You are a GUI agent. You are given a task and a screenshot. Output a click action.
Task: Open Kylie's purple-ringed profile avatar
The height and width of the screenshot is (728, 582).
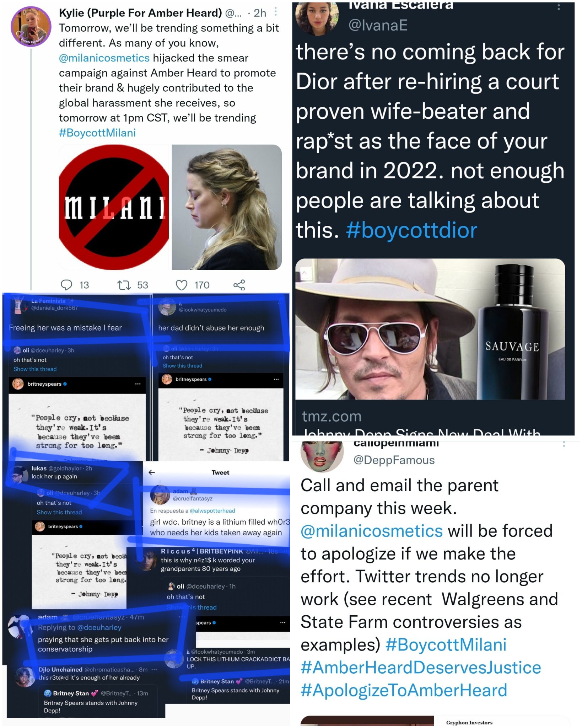[31, 27]
